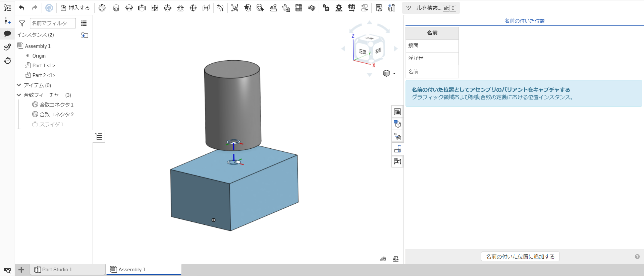The image size is (644, 276).
Task: Select the linear relation tool
Action: (x=365, y=8)
